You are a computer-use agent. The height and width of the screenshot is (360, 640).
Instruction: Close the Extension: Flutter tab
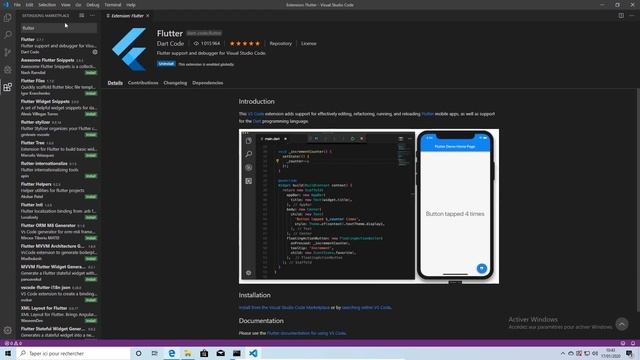tap(148, 16)
